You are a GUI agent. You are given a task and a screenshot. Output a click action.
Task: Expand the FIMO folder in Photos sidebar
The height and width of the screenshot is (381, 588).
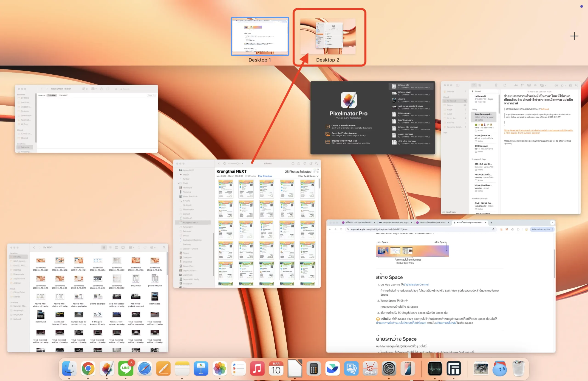[178, 183]
